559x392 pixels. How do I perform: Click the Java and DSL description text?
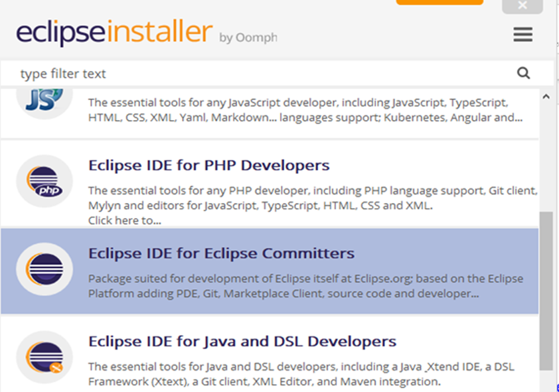[301, 374]
